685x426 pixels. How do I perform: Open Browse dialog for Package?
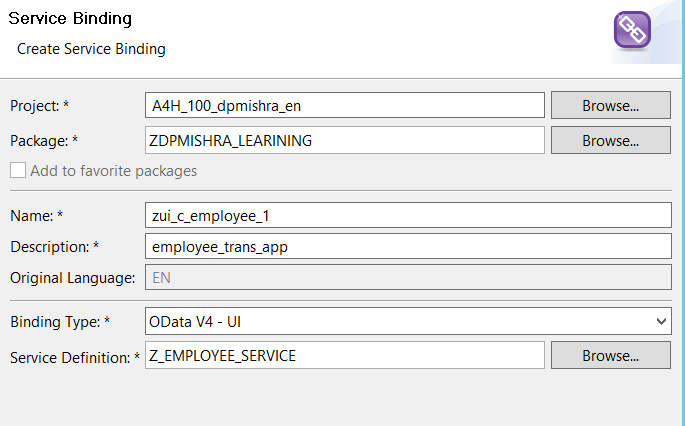click(611, 140)
